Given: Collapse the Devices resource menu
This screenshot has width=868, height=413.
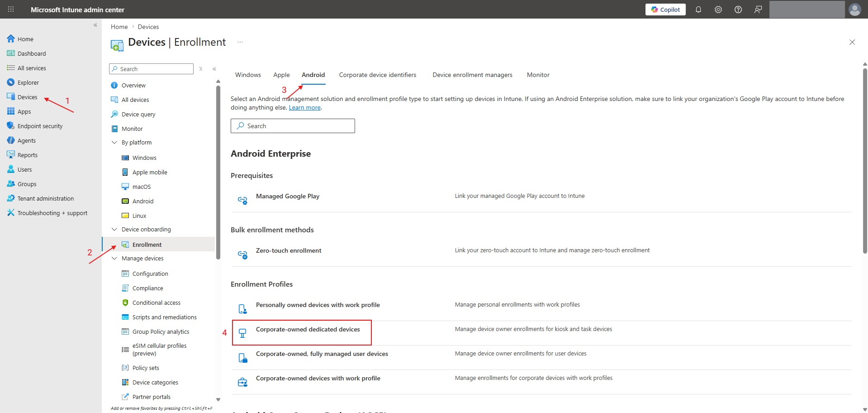Looking at the screenshot, I should pyautogui.click(x=214, y=69).
